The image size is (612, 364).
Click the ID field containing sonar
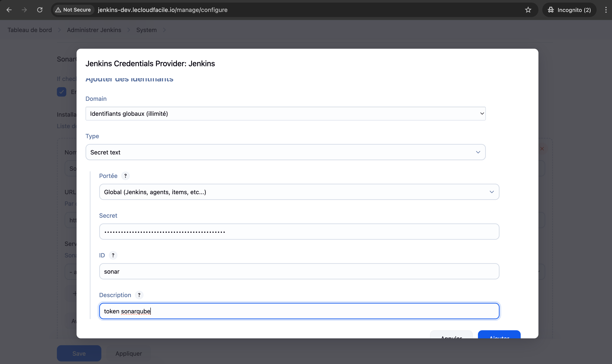coord(299,272)
